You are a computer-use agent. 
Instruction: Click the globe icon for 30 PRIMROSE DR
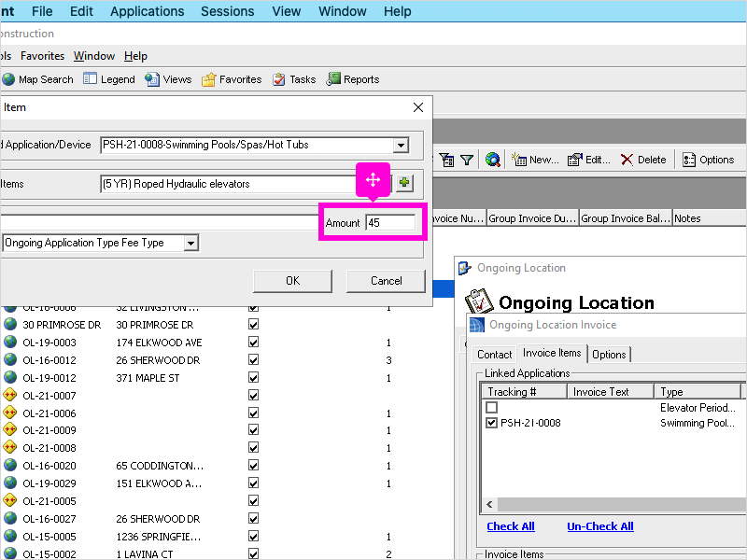click(10, 324)
